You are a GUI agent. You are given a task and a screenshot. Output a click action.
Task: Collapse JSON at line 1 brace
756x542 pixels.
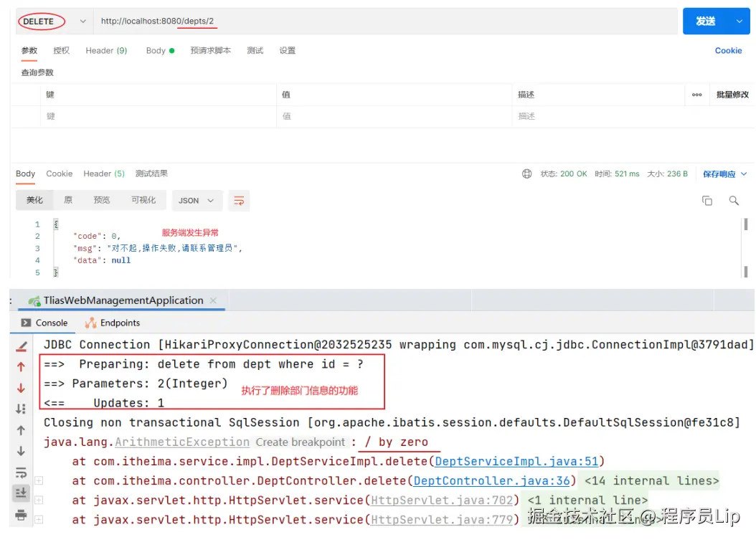click(56, 224)
